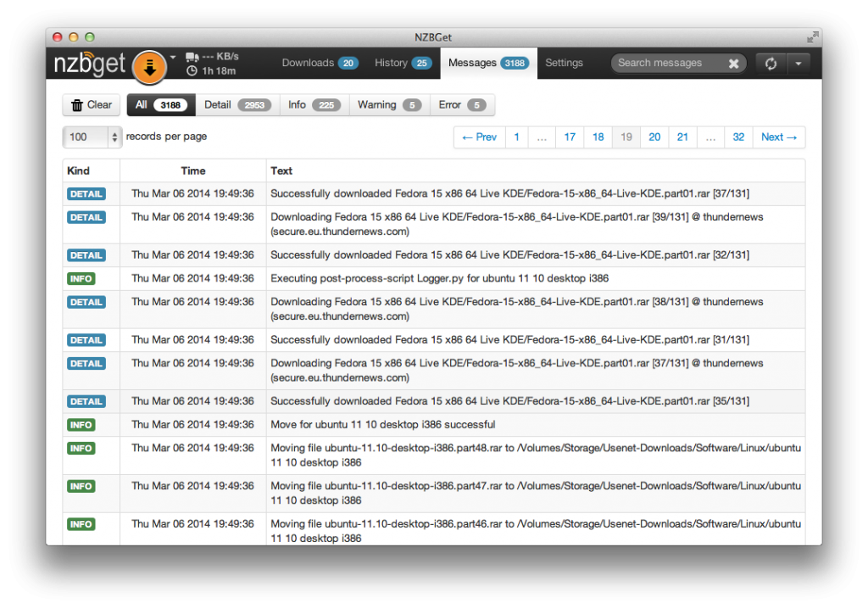Click the NZBGet logo
868x609 pixels.
(87, 63)
